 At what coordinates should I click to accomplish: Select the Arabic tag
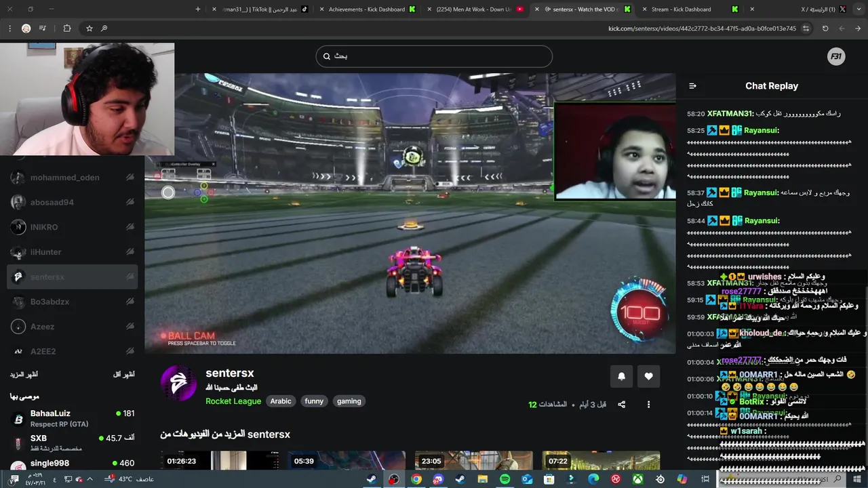tap(281, 401)
